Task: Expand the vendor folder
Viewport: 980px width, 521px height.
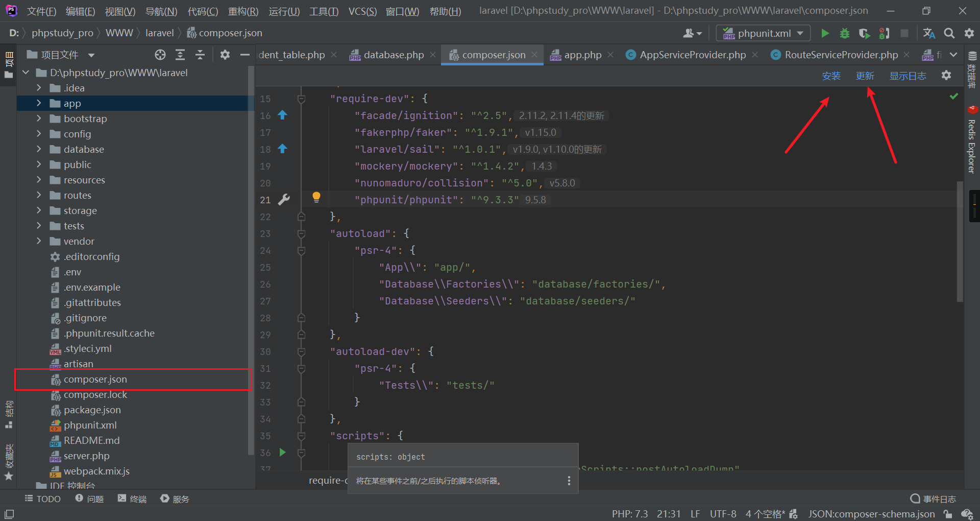Action: click(x=39, y=241)
